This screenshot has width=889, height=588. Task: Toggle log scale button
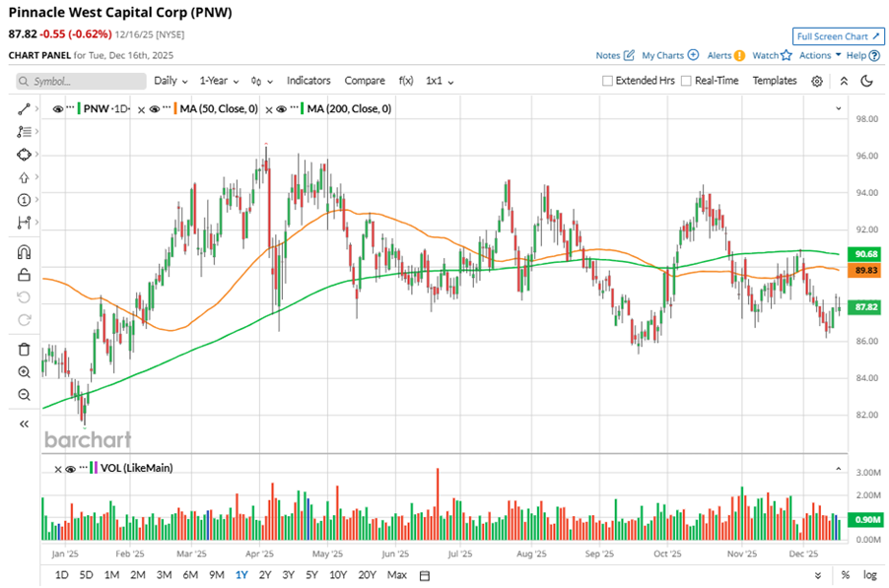click(x=869, y=575)
